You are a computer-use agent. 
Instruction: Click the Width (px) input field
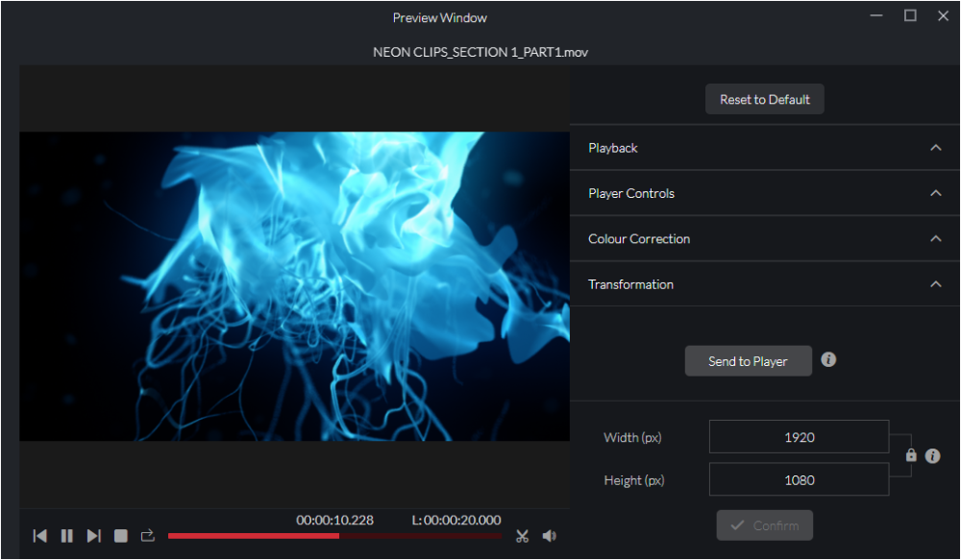pos(799,437)
